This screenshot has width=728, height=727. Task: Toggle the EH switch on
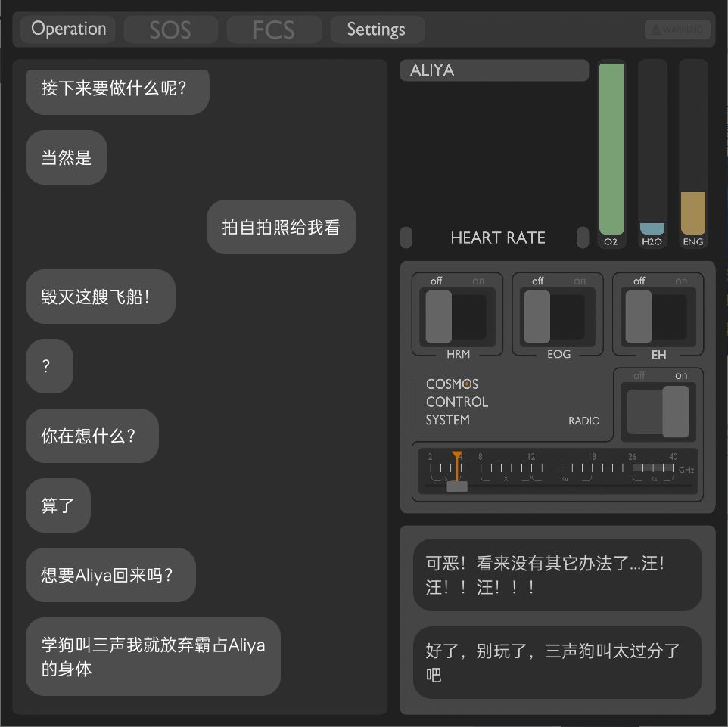658,317
